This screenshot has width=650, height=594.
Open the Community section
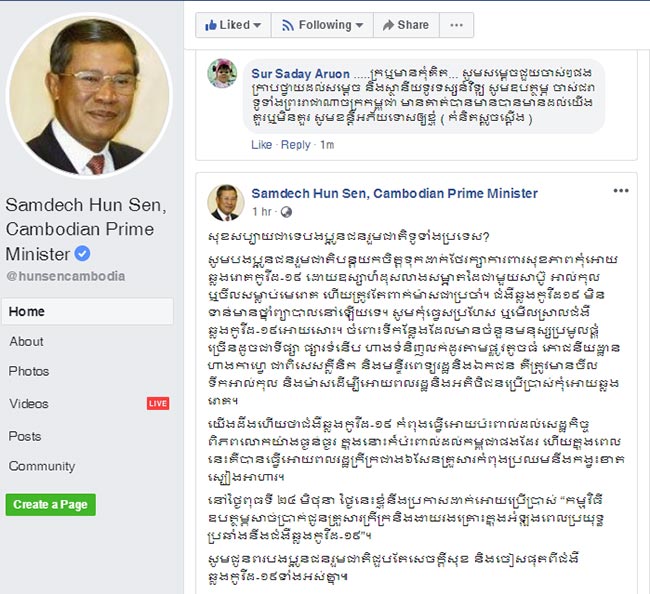pyautogui.click(x=42, y=466)
